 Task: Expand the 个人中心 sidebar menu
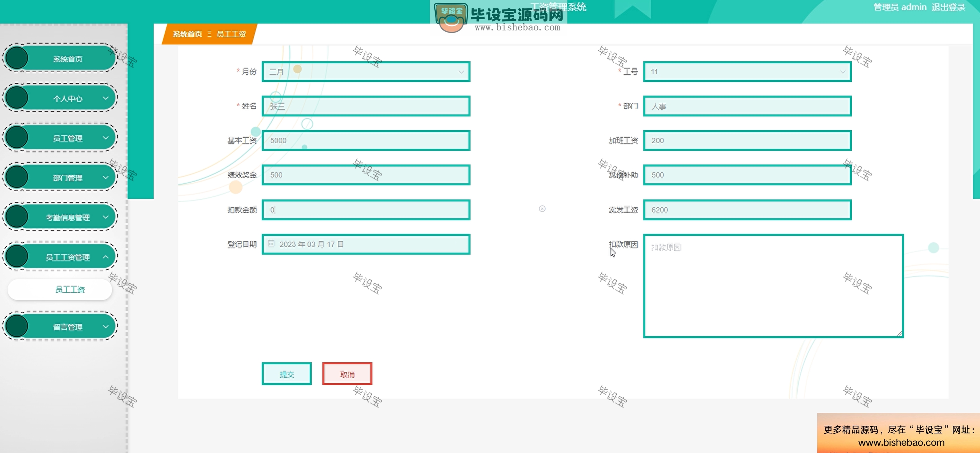(60, 98)
